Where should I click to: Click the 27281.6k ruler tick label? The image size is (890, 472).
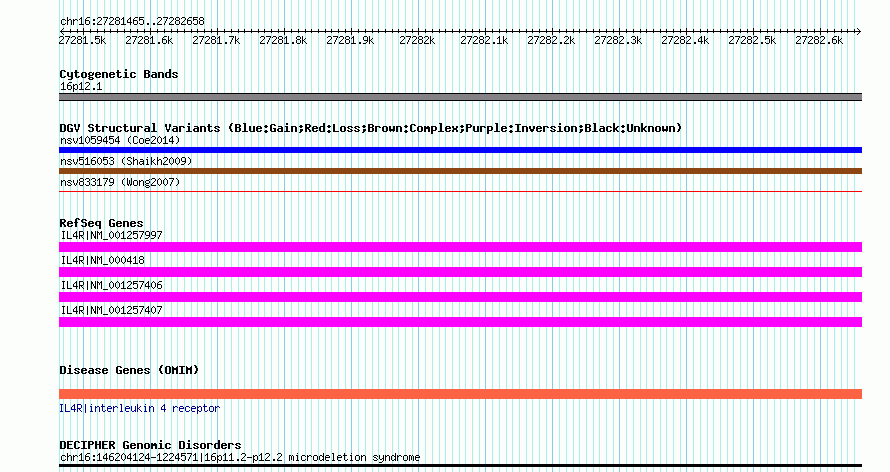[149, 40]
